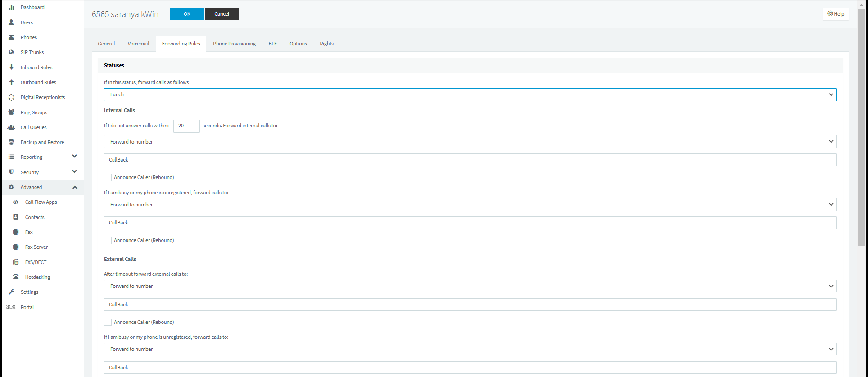Screen dimensions: 868x377
Task: Open Digital Receptionists in the sidebar
Action: tap(43, 97)
